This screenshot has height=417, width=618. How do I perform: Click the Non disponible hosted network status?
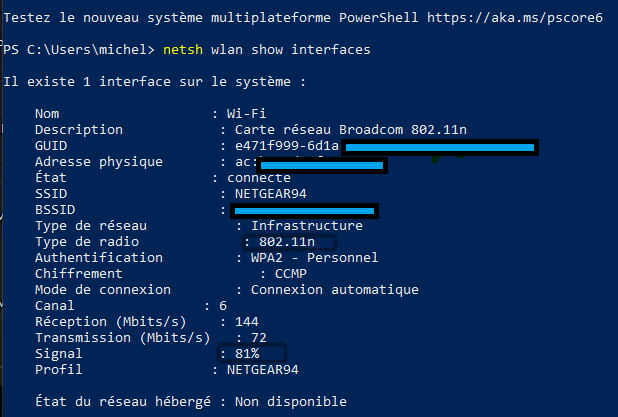291,402
